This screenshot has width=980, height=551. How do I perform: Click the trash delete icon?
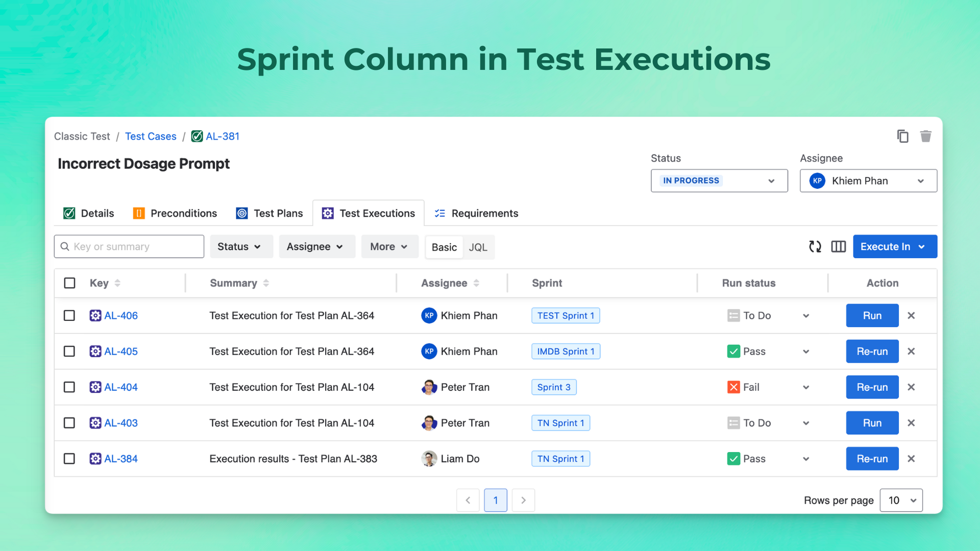[x=925, y=136]
